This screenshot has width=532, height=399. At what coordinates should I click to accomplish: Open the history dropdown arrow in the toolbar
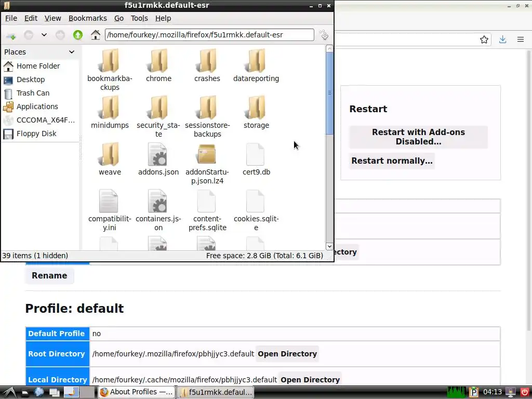[x=44, y=35]
